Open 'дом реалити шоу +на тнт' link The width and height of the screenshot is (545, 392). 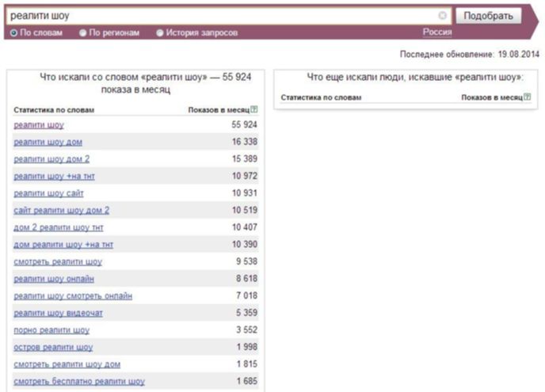coord(63,244)
